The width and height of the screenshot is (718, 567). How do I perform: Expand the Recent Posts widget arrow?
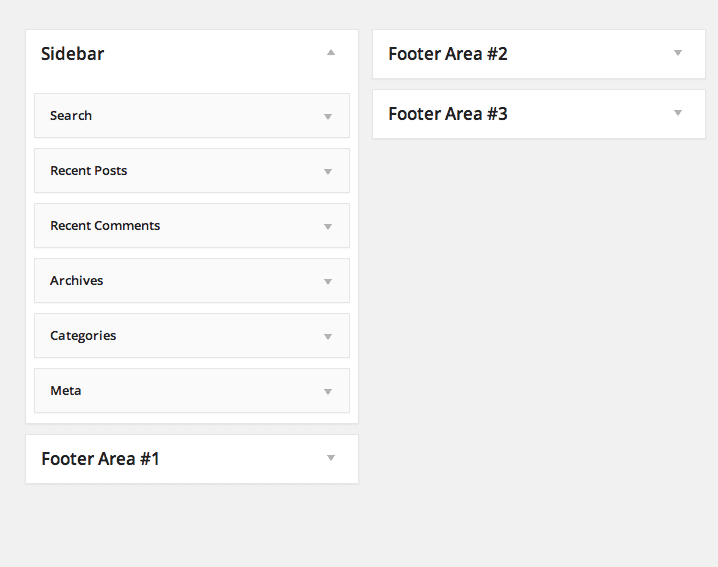(x=327, y=171)
